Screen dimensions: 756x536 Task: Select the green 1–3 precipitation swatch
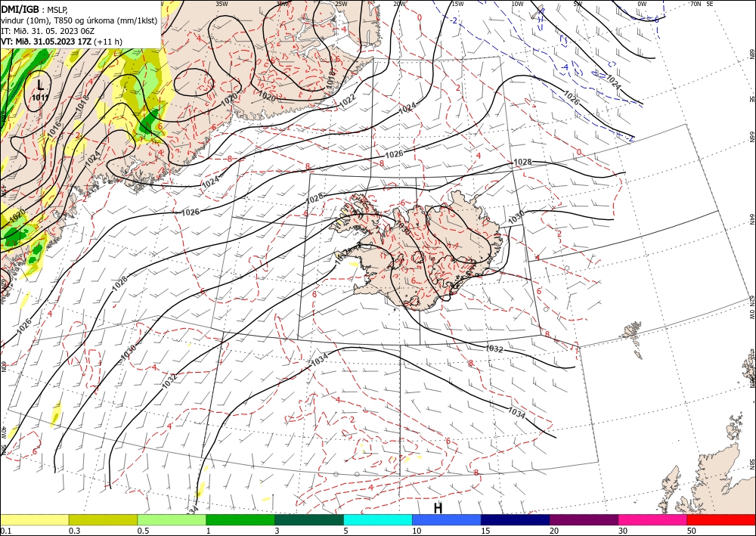(240, 519)
